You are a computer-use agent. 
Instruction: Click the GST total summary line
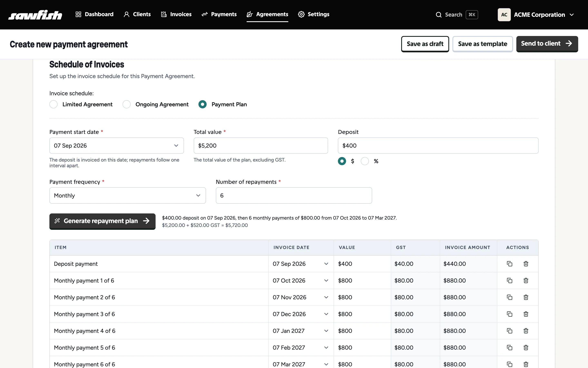205,225
